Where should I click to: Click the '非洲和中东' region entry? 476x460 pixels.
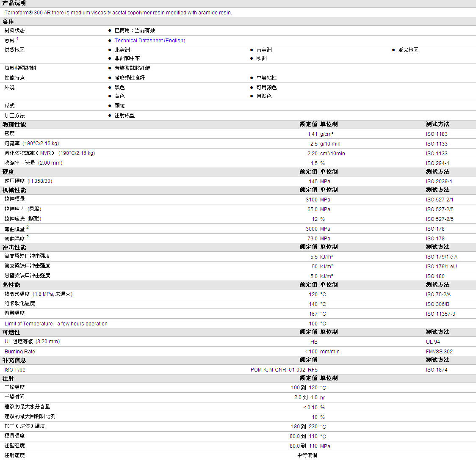127,58
